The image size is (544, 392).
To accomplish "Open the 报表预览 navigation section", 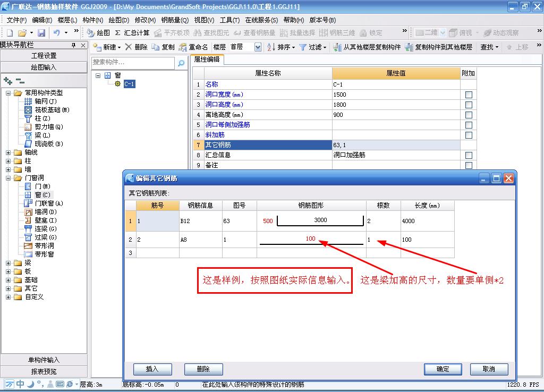I will pyautogui.click(x=44, y=371).
